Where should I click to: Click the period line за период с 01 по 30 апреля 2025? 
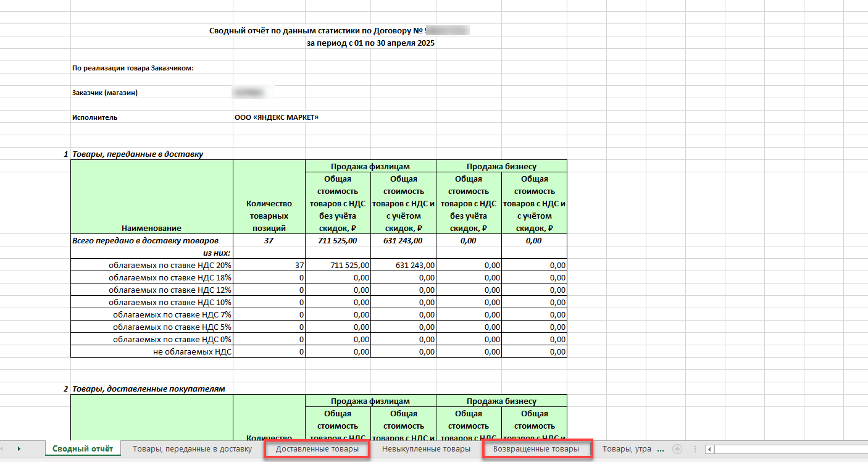tap(370, 43)
